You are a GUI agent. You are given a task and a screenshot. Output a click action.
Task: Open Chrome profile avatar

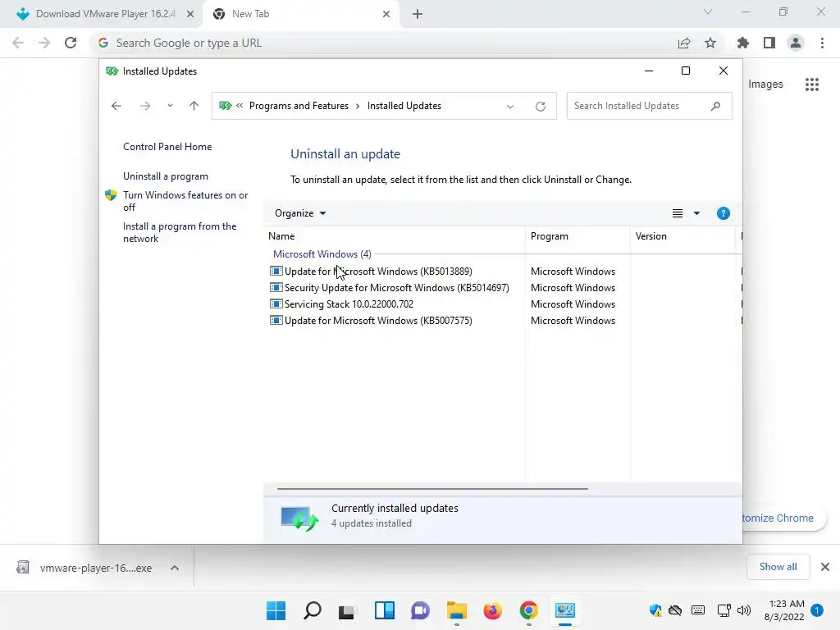coord(796,43)
